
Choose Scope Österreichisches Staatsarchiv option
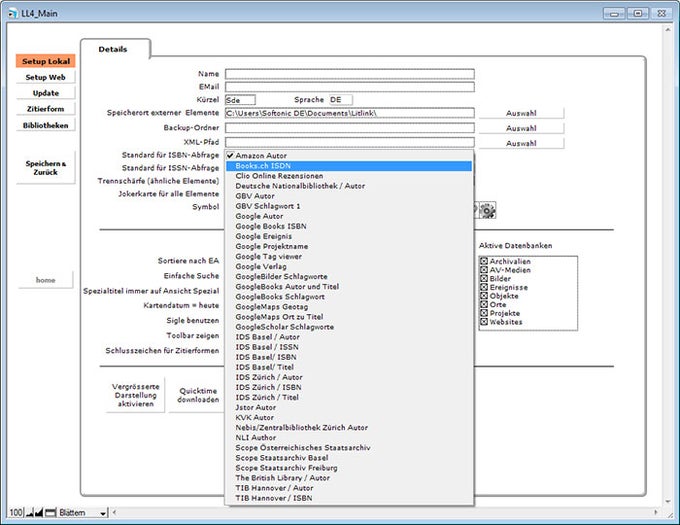349,447
